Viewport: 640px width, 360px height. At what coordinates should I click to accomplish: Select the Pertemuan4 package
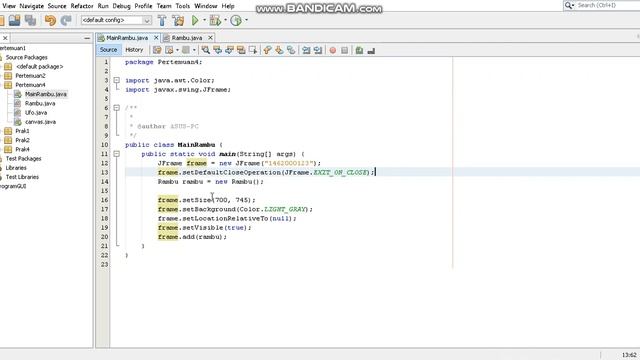point(30,85)
